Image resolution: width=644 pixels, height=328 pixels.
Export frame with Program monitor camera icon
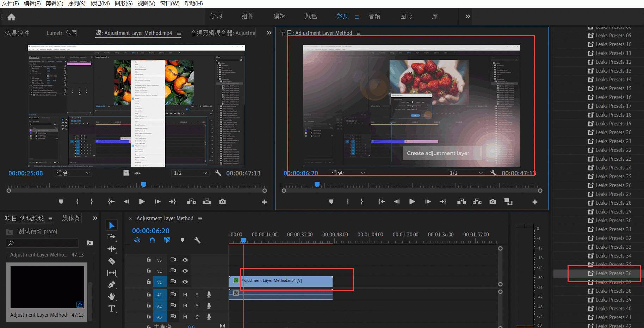493,202
